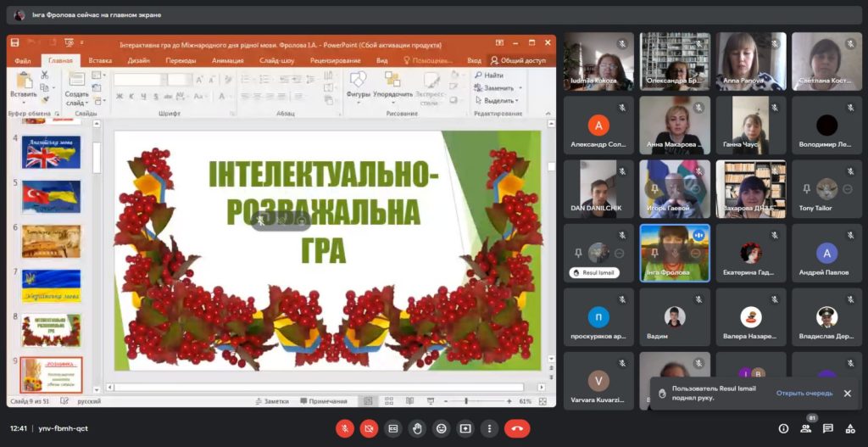The image size is (868, 447).
Task: Open the activities shapes icon
Action: pos(850,428)
